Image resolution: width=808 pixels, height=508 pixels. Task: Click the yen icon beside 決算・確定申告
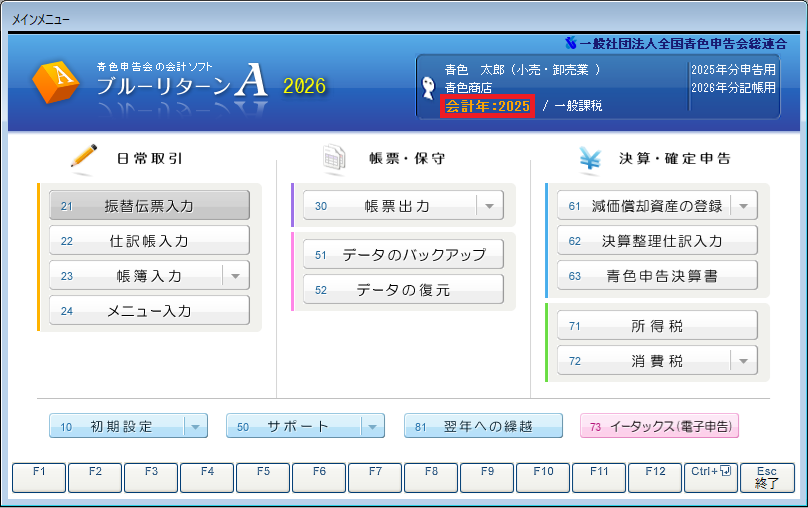click(591, 157)
